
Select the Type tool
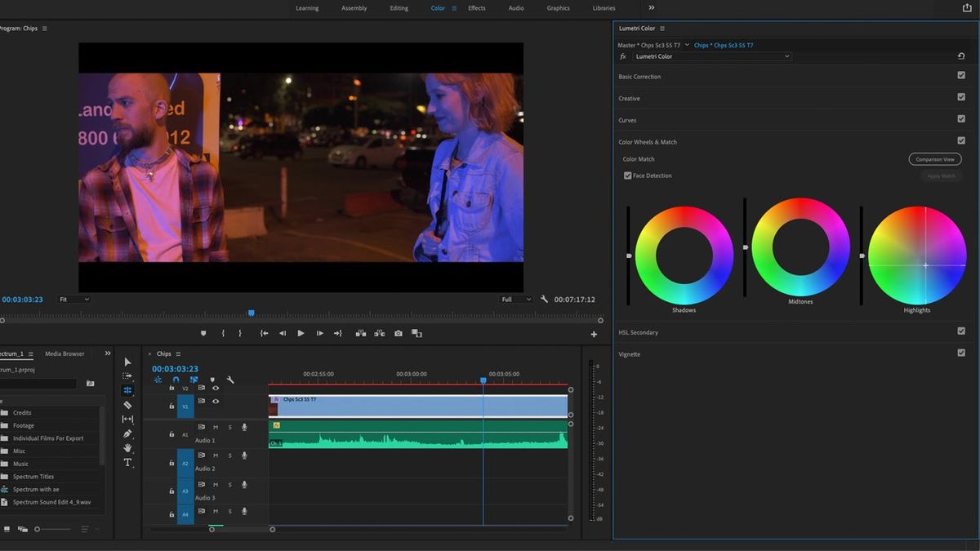click(x=127, y=462)
